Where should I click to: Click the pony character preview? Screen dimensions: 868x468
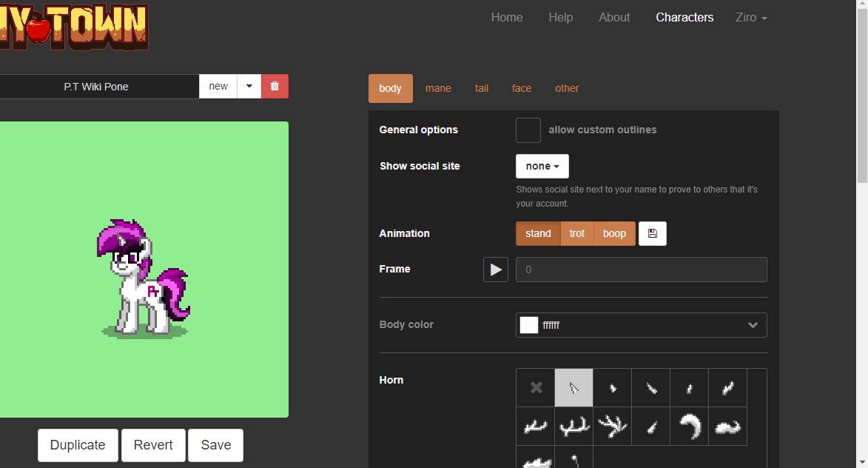point(144,277)
